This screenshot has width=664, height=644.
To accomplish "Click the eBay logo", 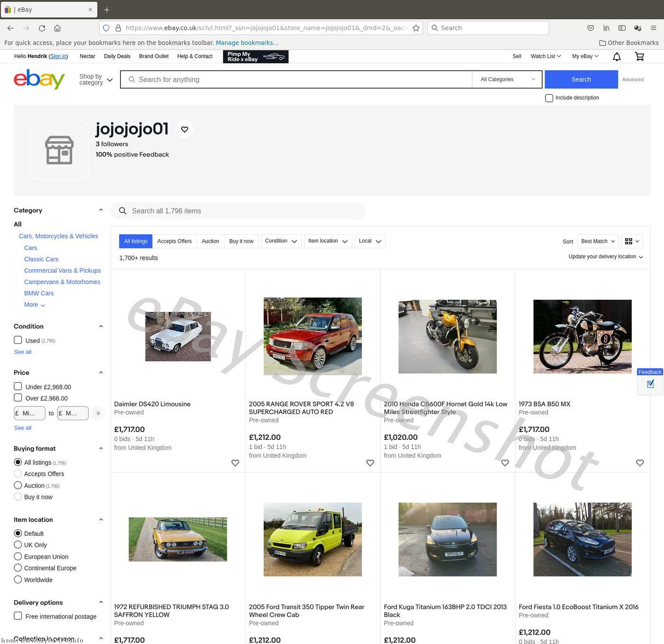I will coord(39,80).
